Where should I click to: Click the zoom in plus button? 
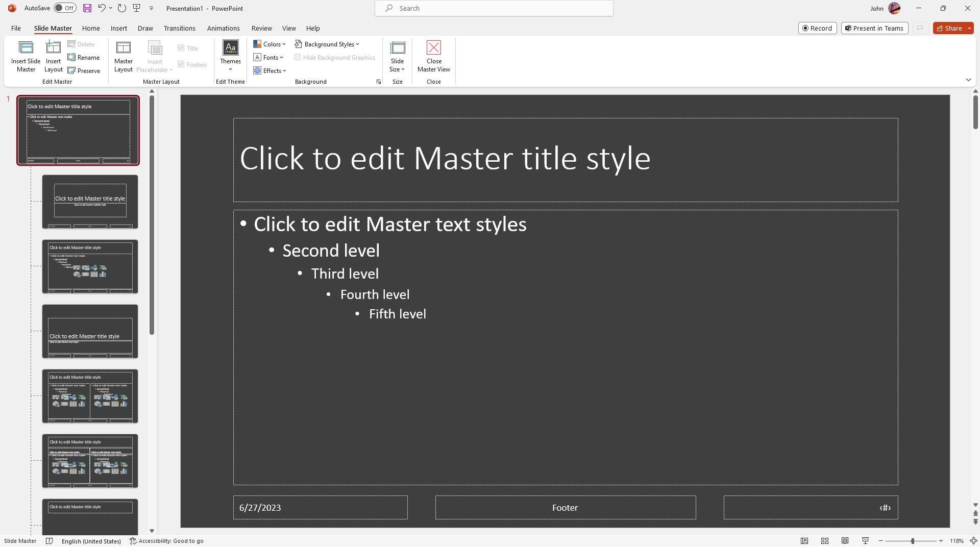941,541
